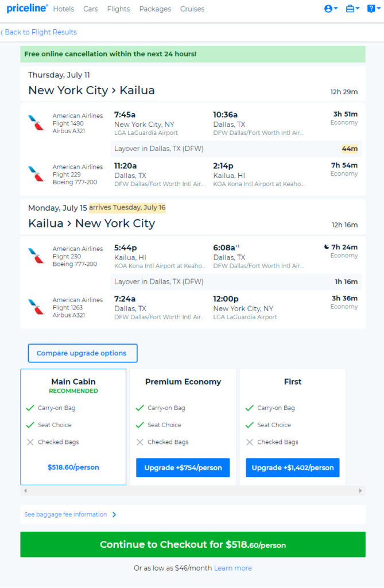
Task: Select the Main Cabin fare card
Action: (73, 427)
